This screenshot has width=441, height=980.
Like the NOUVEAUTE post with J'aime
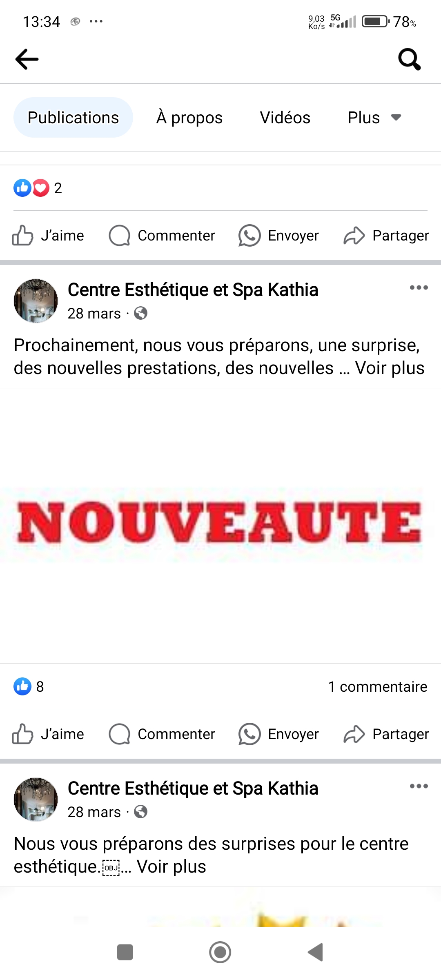click(x=48, y=734)
